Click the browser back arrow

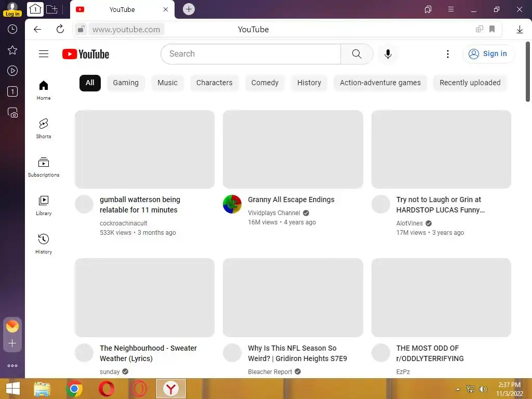click(37, 30)
